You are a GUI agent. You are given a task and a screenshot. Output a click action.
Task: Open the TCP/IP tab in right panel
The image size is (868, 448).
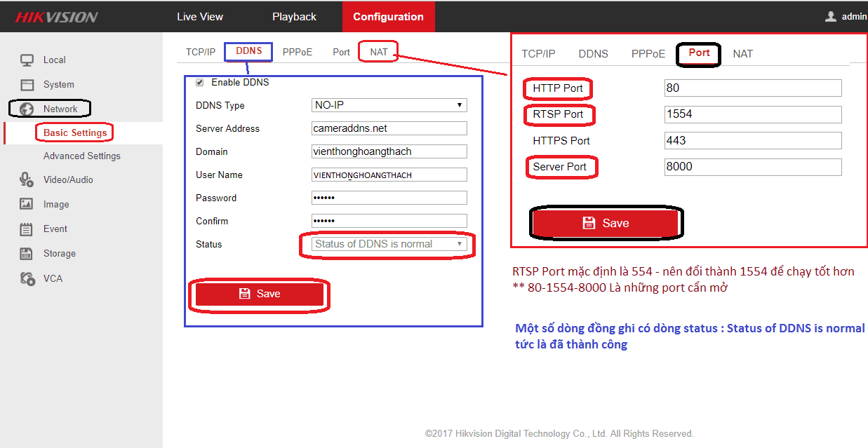point(538,54)
